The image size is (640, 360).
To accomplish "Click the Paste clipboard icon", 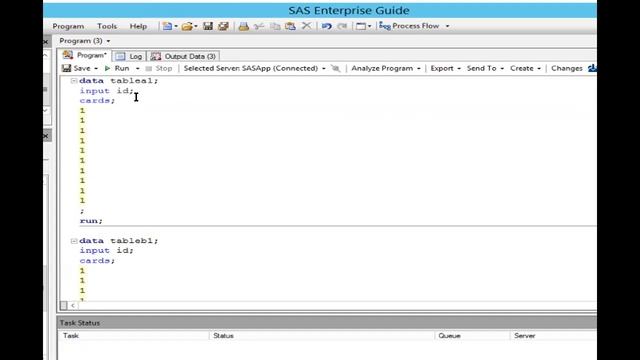I will point(290,26).
